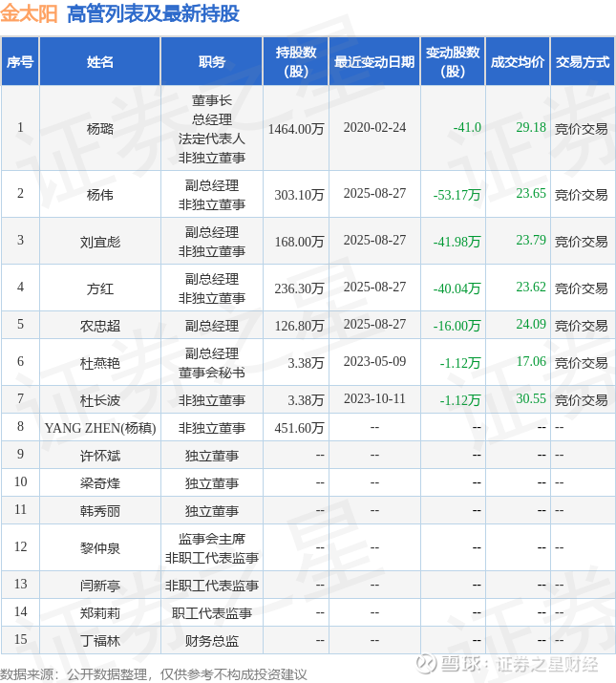Screen dimensions: 616x683
Task: Click the average price 23.65
Action: point(531,193)
